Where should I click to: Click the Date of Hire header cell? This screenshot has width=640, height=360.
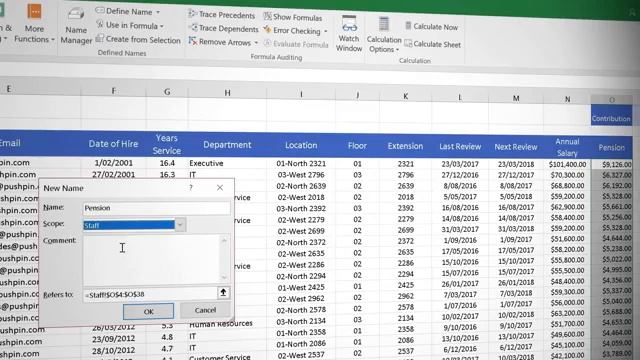click(x=113, y=144)
